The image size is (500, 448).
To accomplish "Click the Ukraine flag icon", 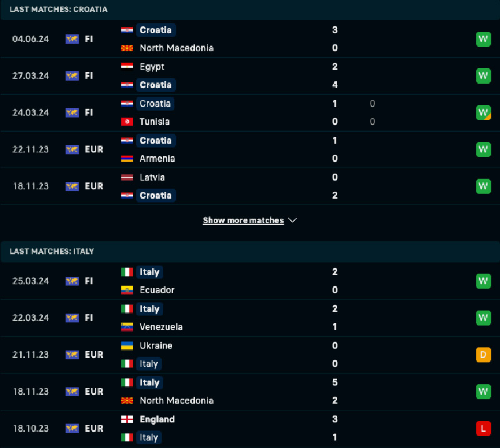I will tap(127, 346).
